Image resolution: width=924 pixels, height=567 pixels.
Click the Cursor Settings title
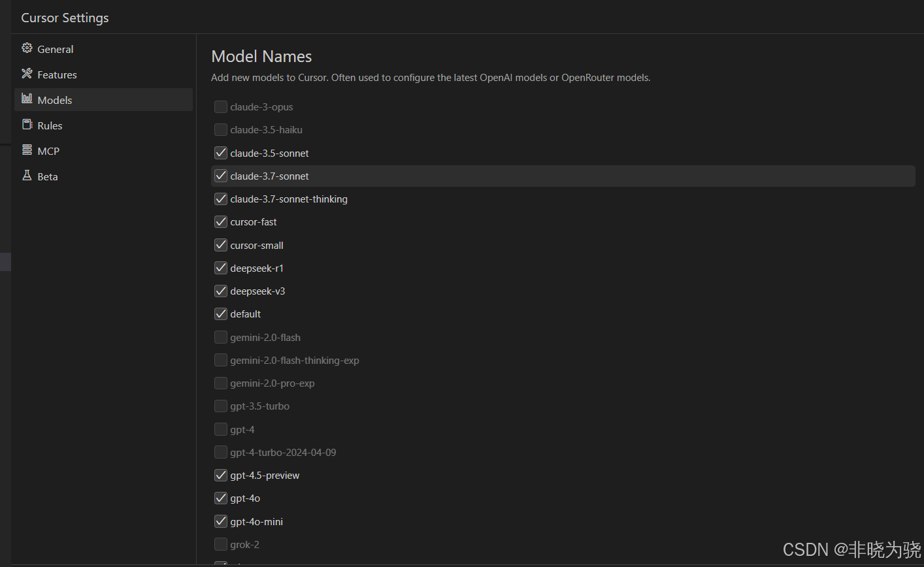(65, 18)
